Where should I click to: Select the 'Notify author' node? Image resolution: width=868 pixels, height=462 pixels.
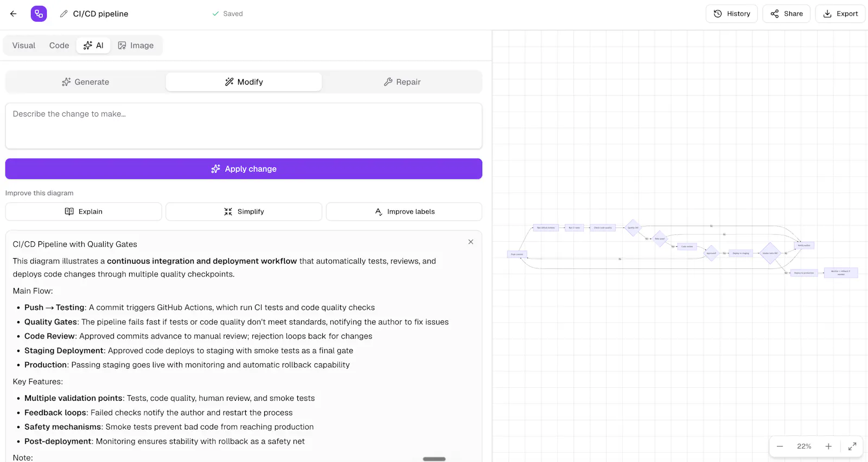[x=804, y=246]
